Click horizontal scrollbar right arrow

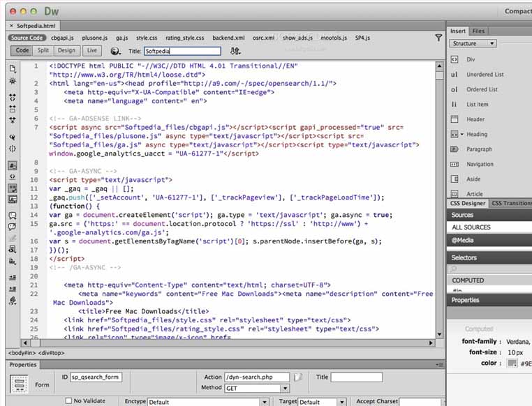(x=431, y=343)
